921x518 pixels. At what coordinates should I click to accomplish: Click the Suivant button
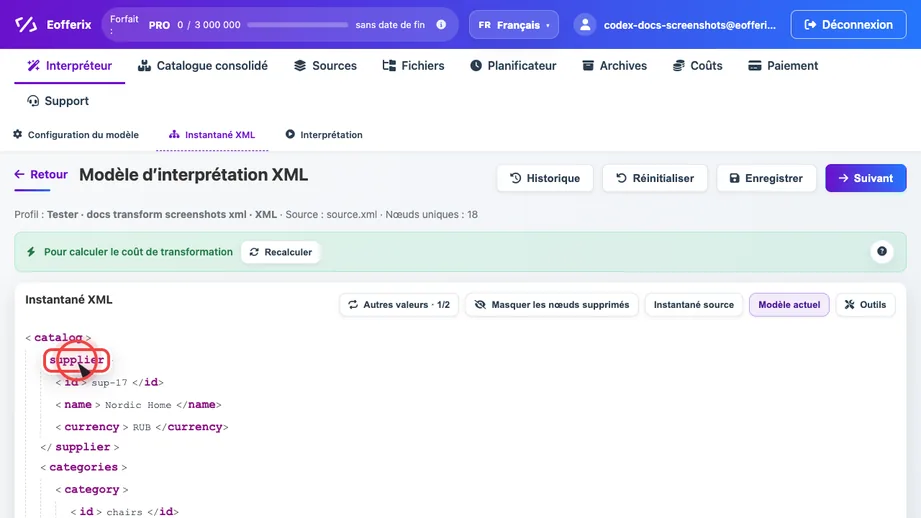tap(866, 178)
